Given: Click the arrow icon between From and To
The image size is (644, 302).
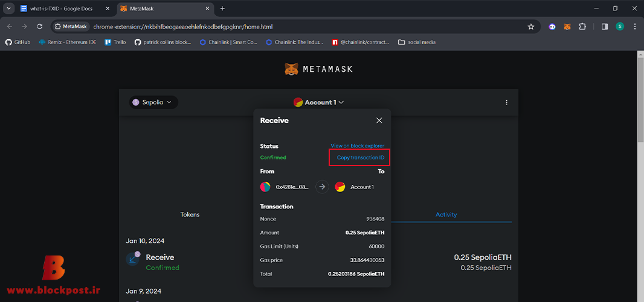Looking at the screenshot, I should (323, 187).
